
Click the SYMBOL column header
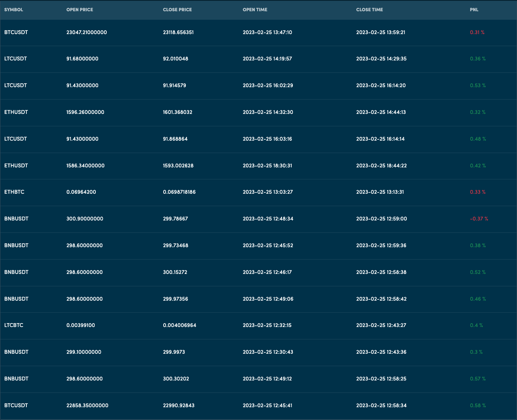pos(14,10)
